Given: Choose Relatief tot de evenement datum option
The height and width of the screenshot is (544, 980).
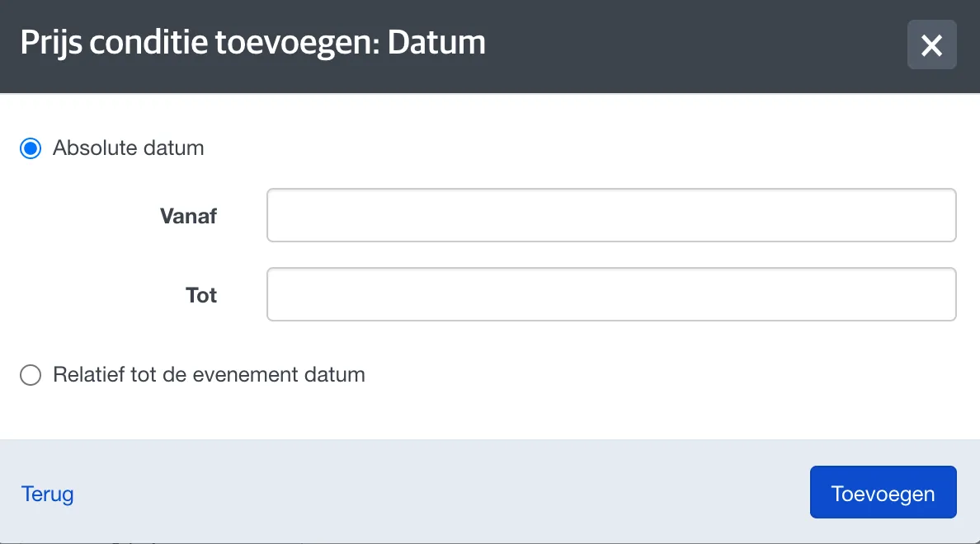Looking at the screenshot, I should pyautogui.click(x=31, y=375).
